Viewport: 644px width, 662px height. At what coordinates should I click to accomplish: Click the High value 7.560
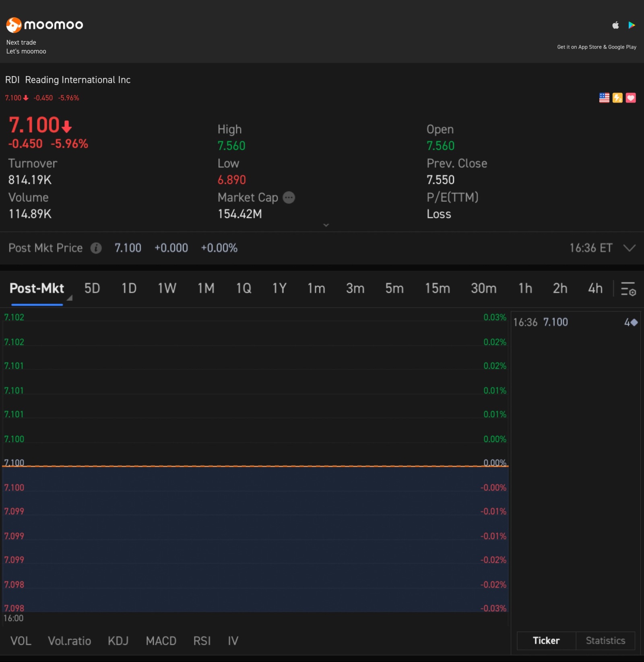point(231,146)
